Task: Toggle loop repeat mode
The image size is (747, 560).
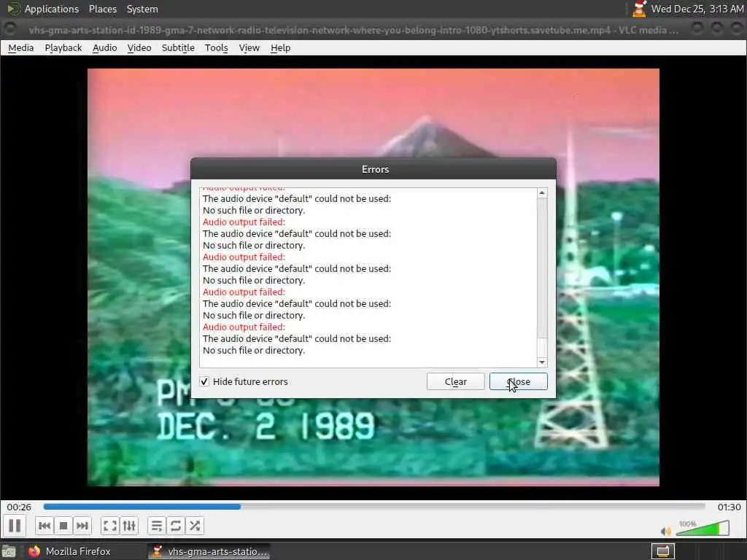Action: coord(175,526)
